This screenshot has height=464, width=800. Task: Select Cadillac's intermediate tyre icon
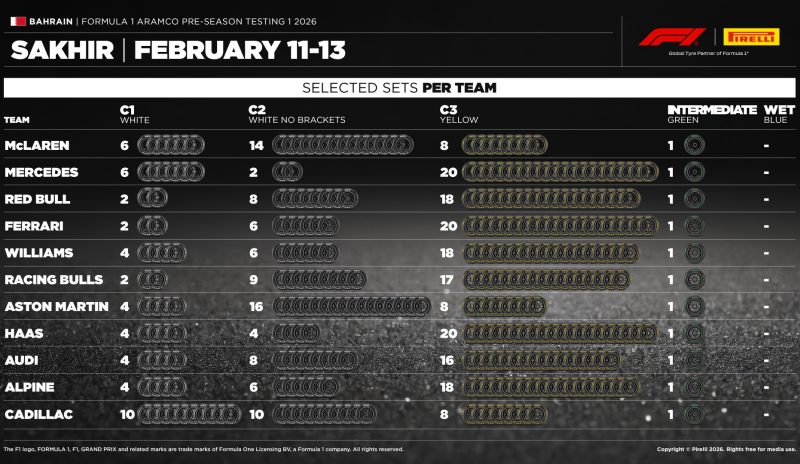pos(693,413)
